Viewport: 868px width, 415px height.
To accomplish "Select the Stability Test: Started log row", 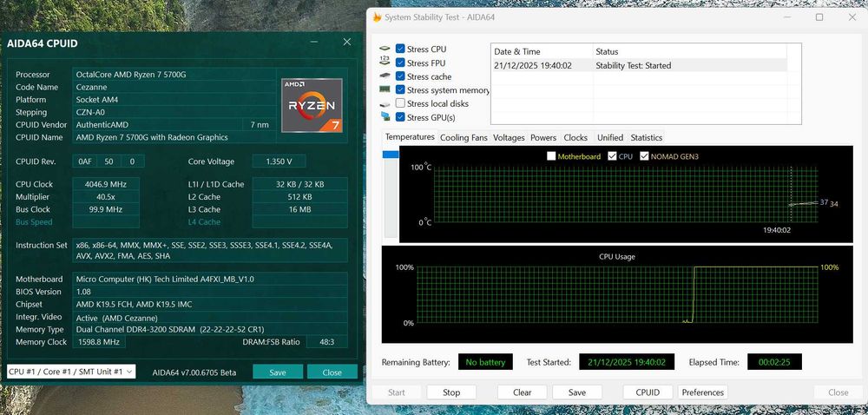I will tap(639, 65).
